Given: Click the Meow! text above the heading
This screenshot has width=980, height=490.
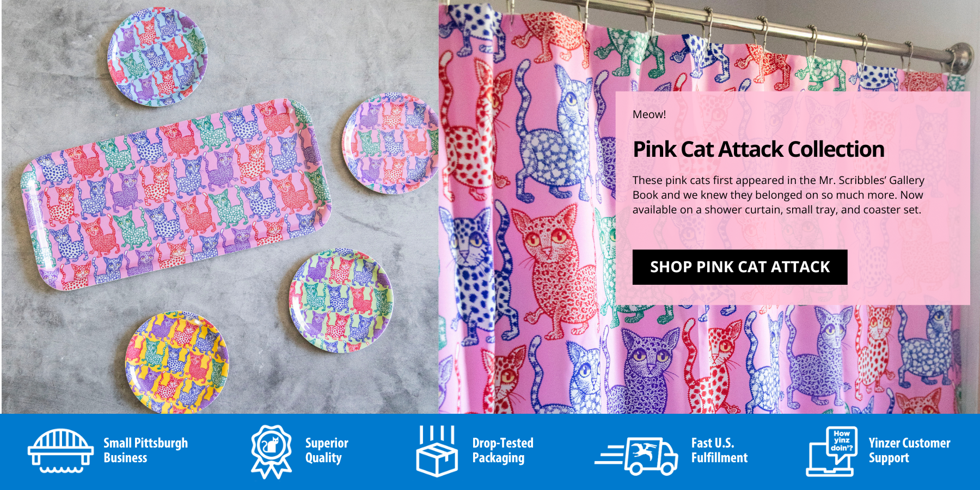Looking at the screenshot, I should [x=649, y=114].
